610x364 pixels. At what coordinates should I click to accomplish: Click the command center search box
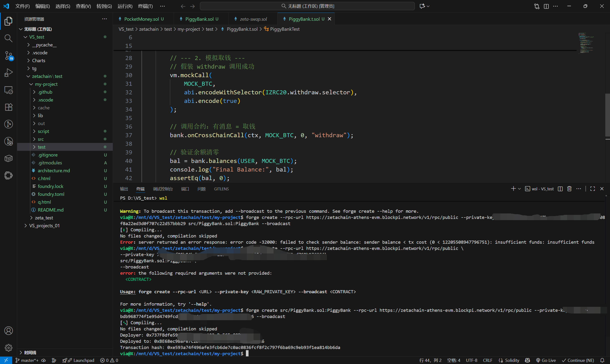(307, 6)
